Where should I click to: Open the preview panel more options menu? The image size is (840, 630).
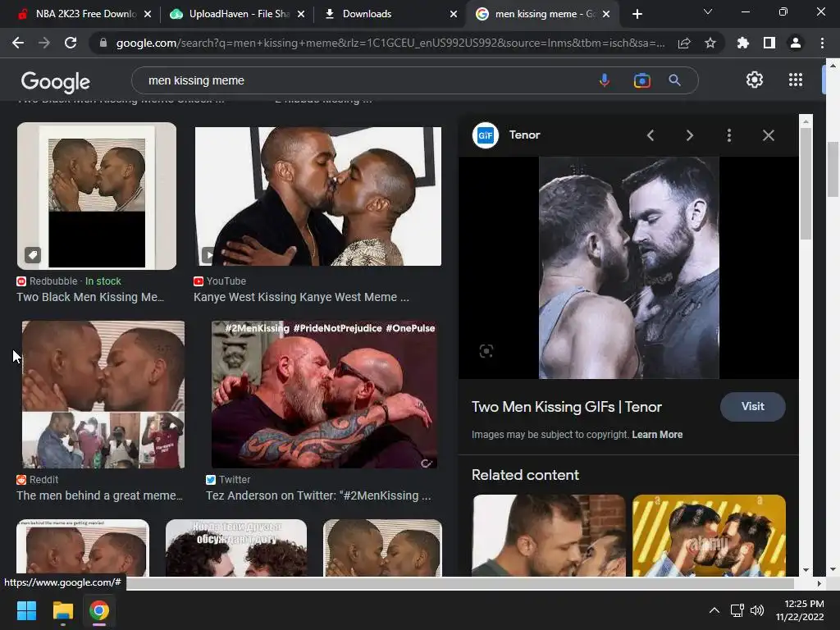pos(729,135)
